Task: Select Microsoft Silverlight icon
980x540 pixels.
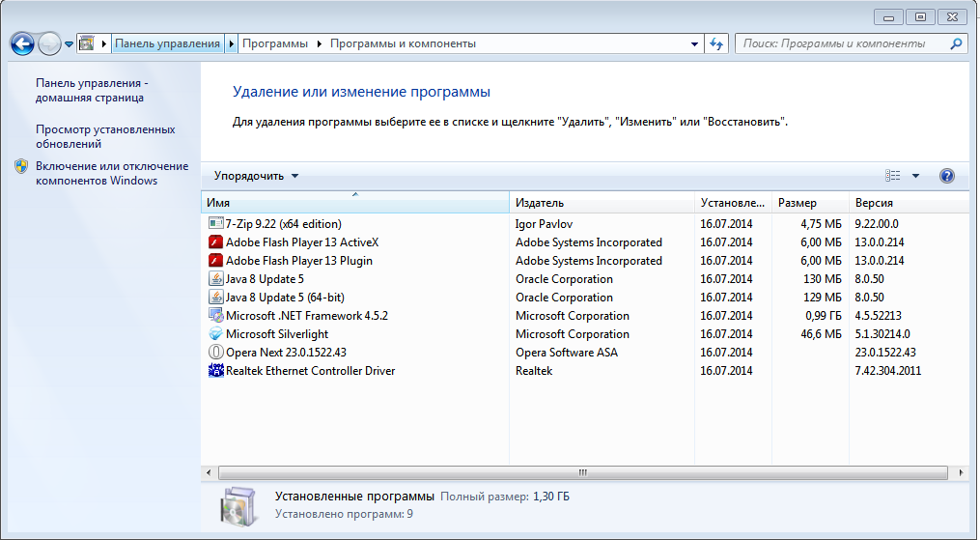Action: 215,333
